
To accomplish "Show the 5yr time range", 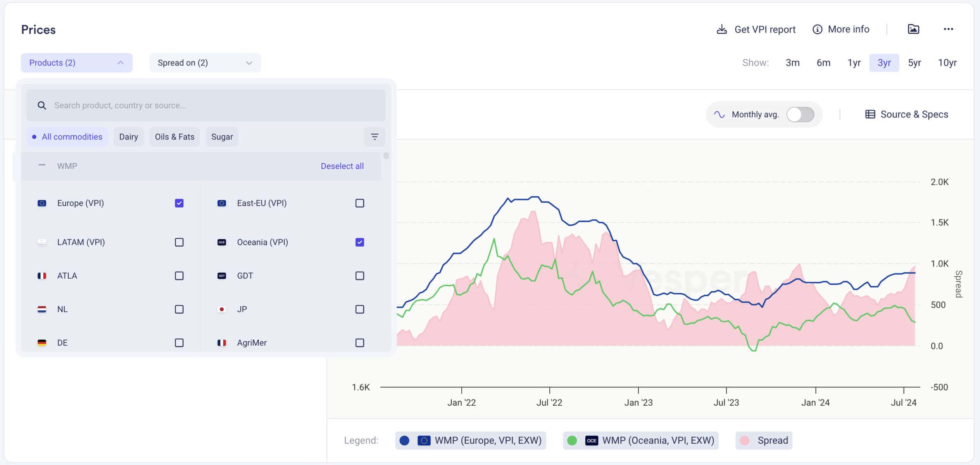I will [914, 63].
